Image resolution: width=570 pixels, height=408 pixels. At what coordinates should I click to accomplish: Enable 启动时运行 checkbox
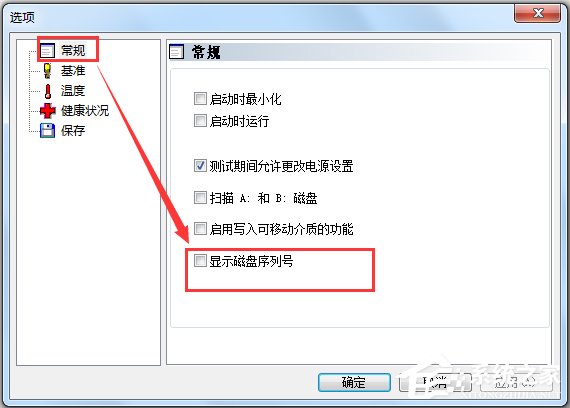click(x=200, y=121)
